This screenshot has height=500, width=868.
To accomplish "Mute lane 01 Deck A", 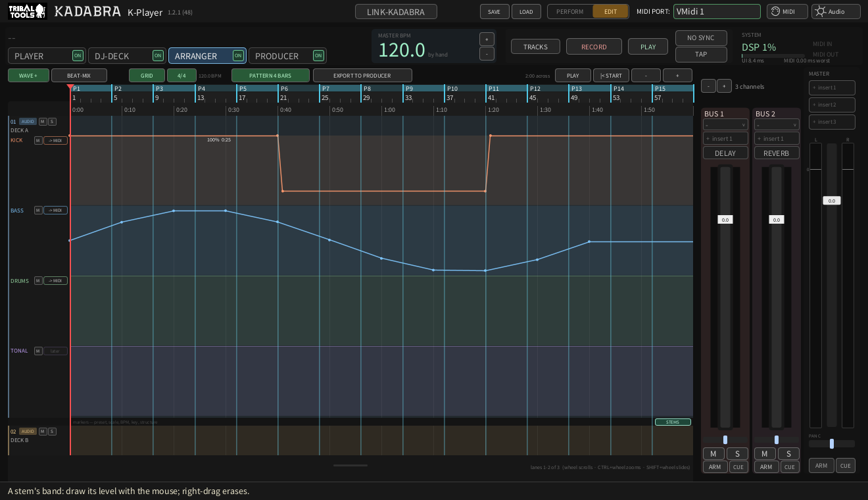I will (43, 121).
